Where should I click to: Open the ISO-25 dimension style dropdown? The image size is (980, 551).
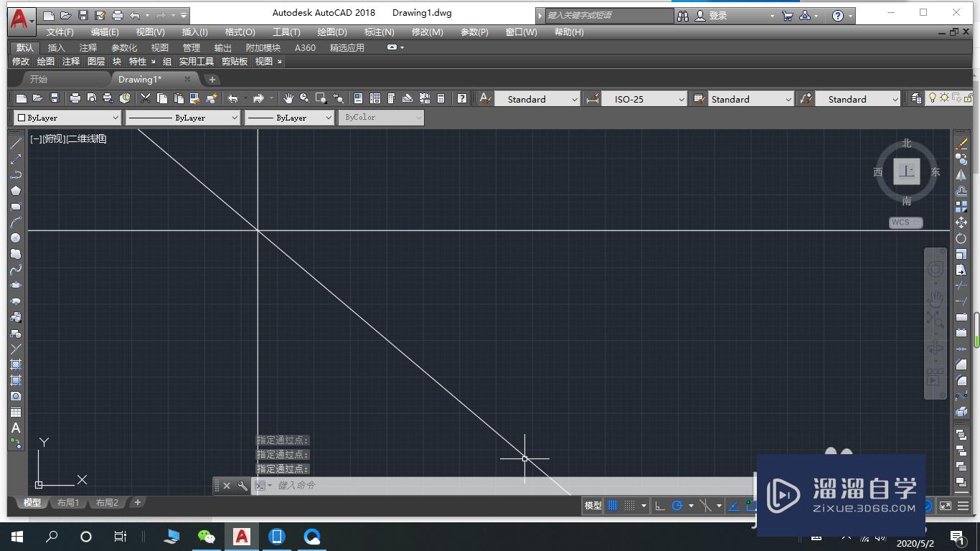pos(644,99)
